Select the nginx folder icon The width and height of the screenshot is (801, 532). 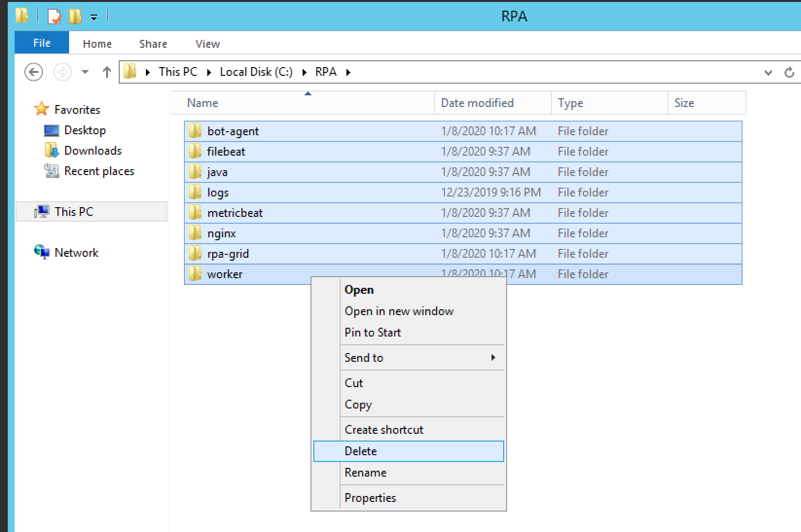[195, 233]
